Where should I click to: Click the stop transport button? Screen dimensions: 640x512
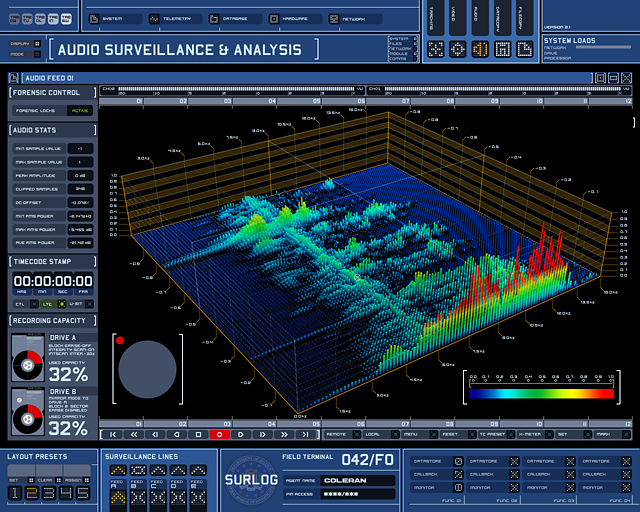click(198, 435)
